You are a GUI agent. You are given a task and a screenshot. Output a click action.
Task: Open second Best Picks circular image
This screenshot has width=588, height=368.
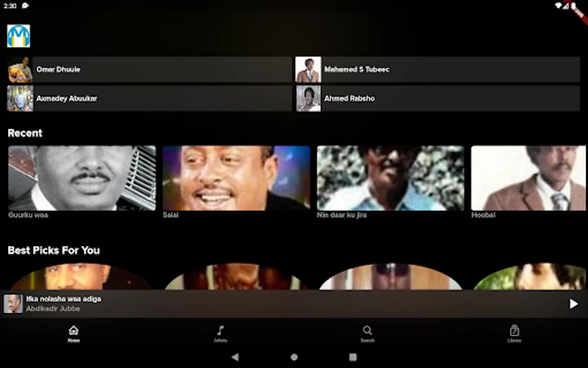(x=236, y=277)
